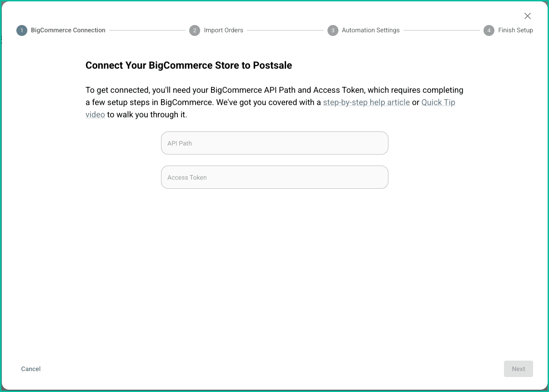Switch to the Import Orders step
The image size is (549, 392).
(223, 30)
